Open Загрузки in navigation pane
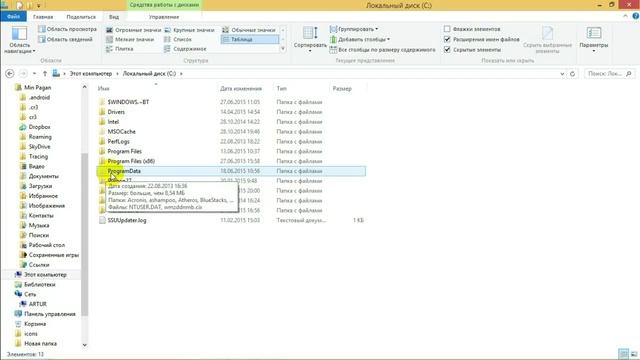 [x=40, y=186]
